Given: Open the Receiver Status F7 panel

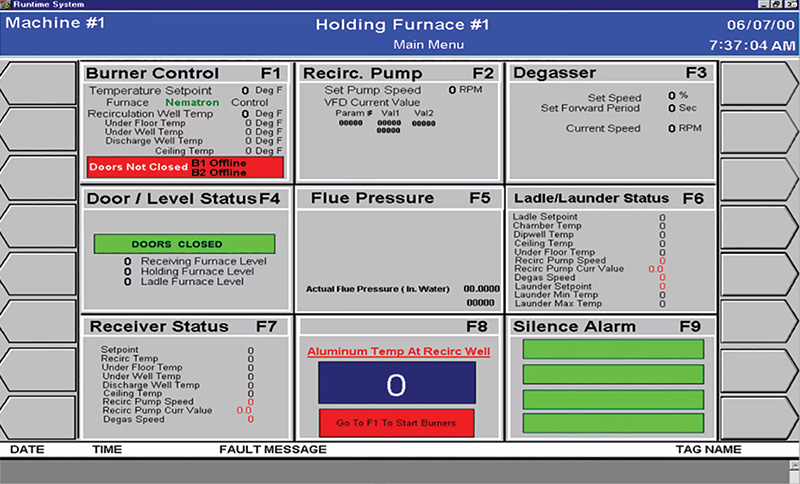Looking at the screenshot, I should [x=186, y=326].
